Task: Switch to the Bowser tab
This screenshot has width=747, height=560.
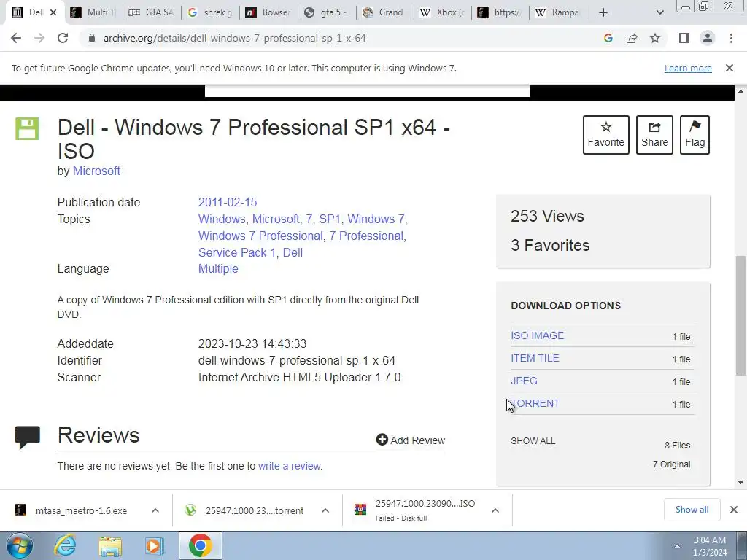Action: pos(268,12)
